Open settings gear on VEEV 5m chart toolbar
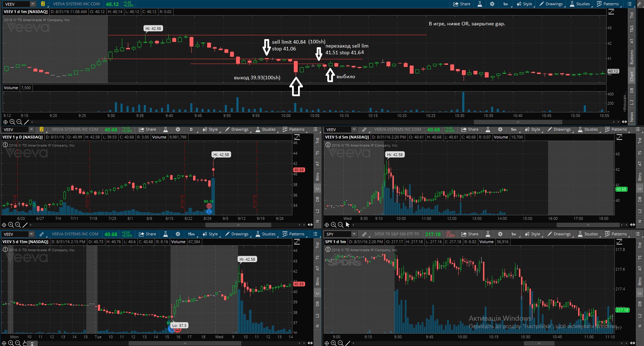Screen dimensions: 644x346 tap(500, 129)
